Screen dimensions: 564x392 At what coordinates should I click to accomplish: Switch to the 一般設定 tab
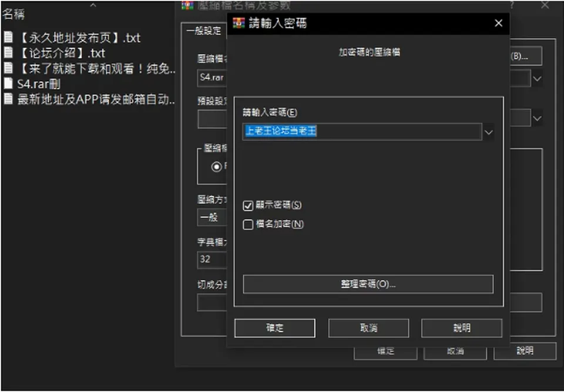click(x=204, y=31)
